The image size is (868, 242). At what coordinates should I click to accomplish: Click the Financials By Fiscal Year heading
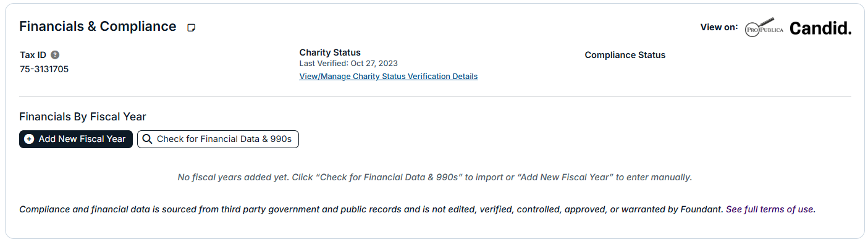(83, 117)
